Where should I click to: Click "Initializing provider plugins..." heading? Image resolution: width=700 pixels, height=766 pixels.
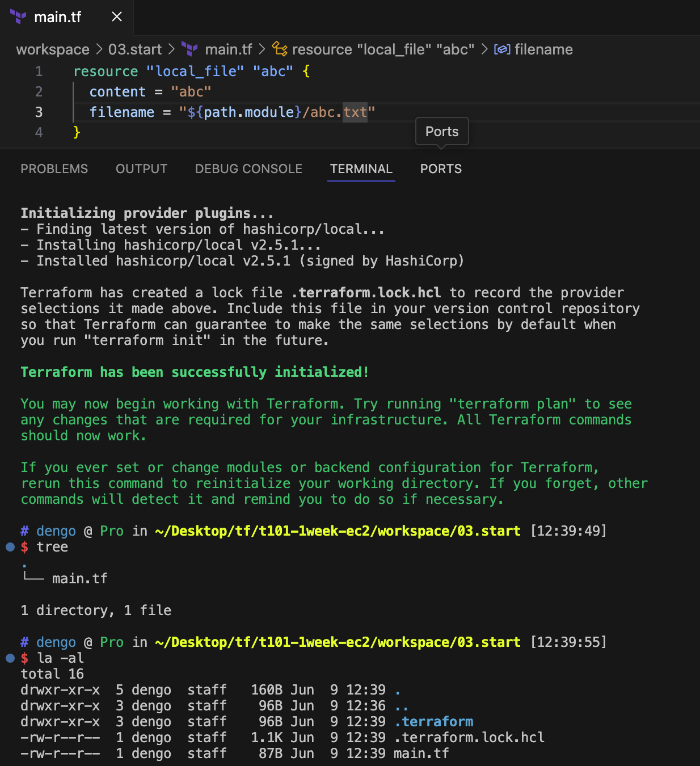(147, 213)
